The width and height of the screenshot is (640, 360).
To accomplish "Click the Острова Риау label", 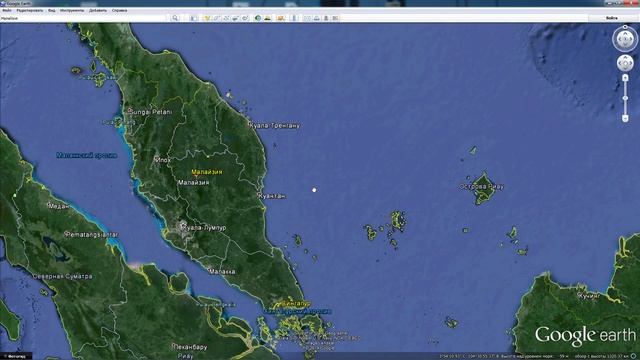I will tap(482, 187).
